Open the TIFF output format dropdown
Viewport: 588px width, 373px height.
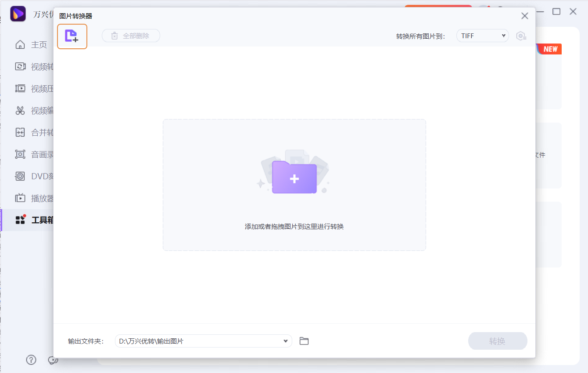(x=482, y=36)
